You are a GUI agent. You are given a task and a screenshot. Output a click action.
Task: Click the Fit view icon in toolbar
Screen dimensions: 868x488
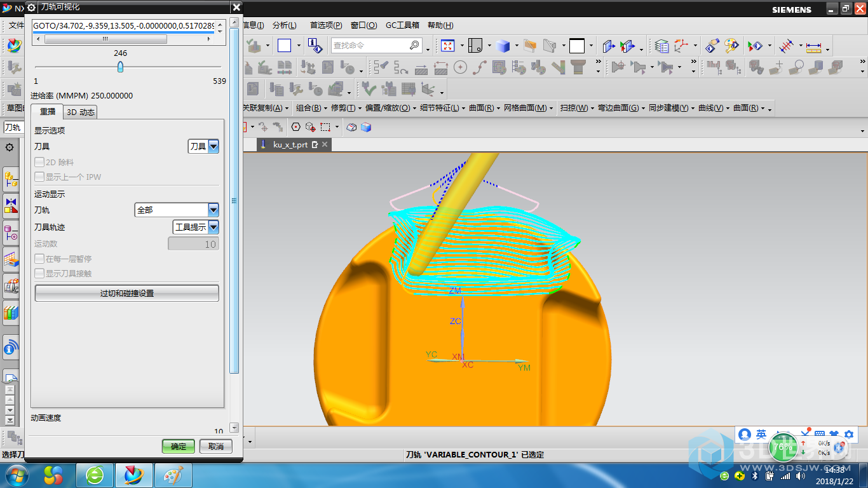[x=447, y=46]
